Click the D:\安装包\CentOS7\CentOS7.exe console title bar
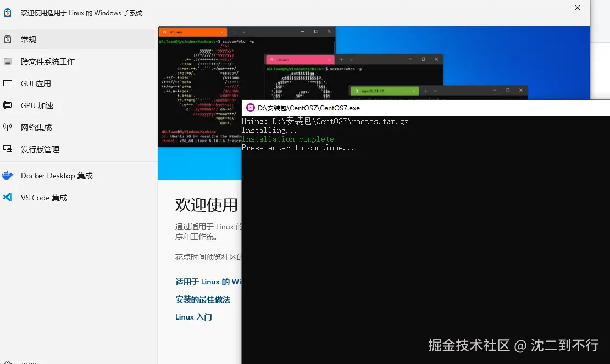 (425, 108)
